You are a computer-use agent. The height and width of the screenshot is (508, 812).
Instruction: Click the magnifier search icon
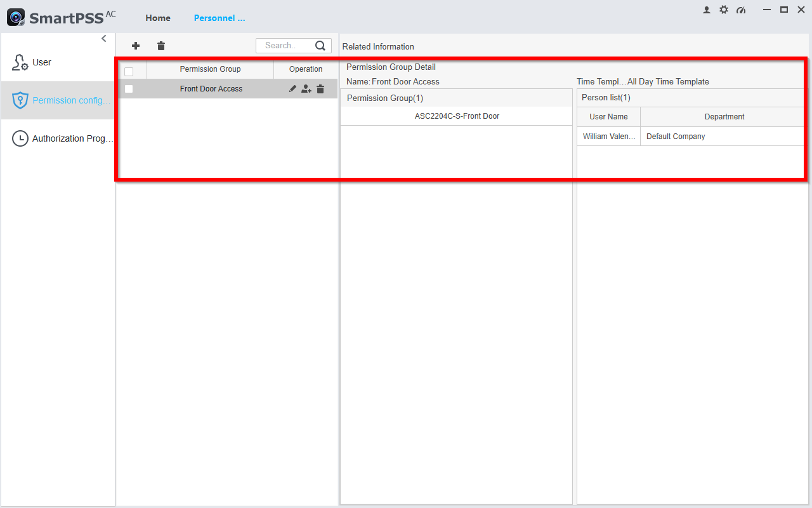[x=320, y=46]
